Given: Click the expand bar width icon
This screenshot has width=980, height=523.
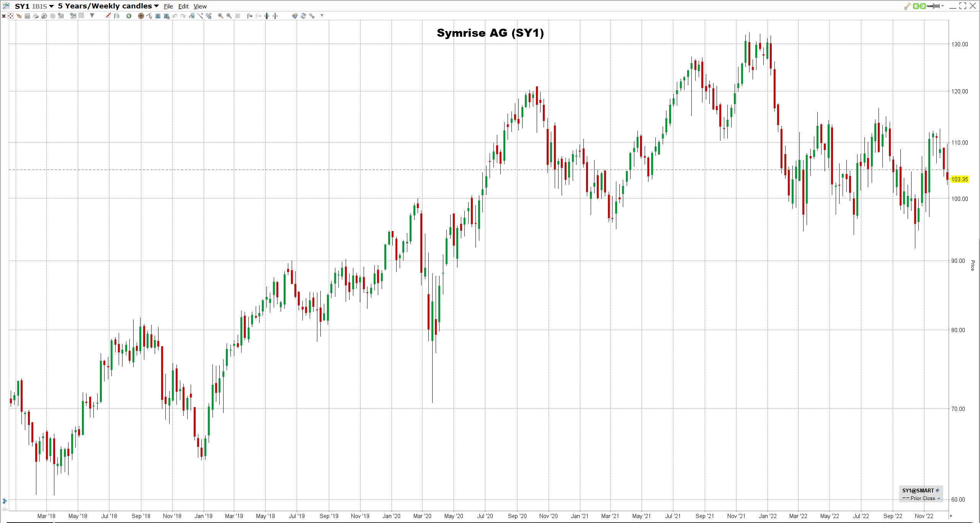Looking at the screenshot, I should point(267,16).
